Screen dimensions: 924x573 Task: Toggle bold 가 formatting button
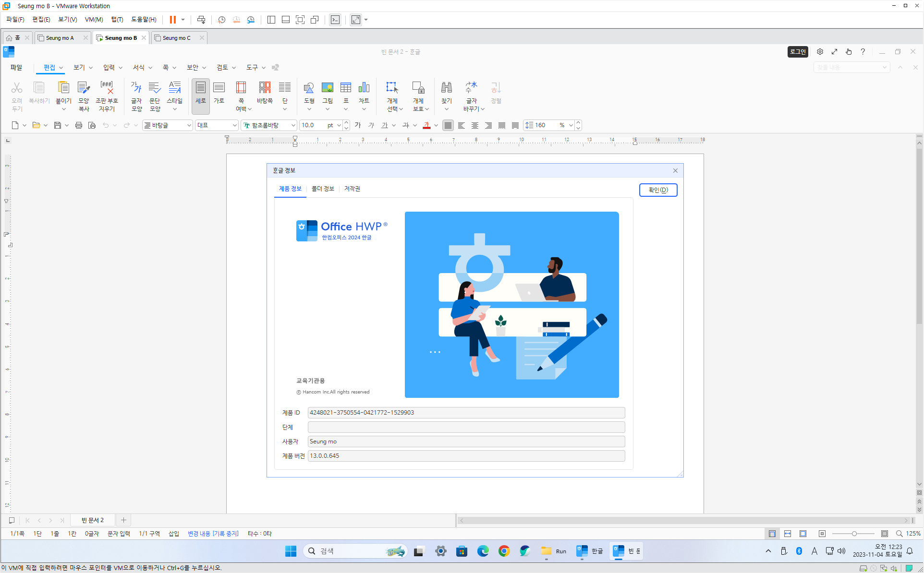(357, 125)
